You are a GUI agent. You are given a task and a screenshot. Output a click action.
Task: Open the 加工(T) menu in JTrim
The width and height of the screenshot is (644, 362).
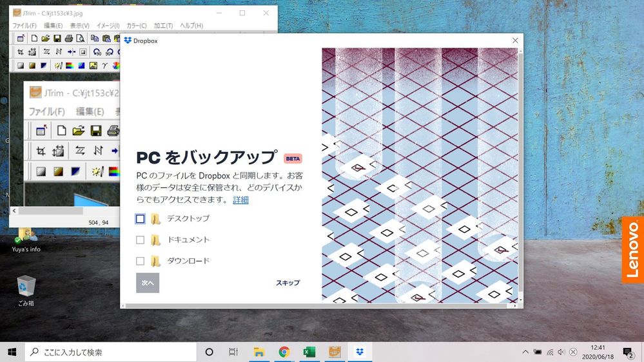pyautogui.click(x=163, y=26)
